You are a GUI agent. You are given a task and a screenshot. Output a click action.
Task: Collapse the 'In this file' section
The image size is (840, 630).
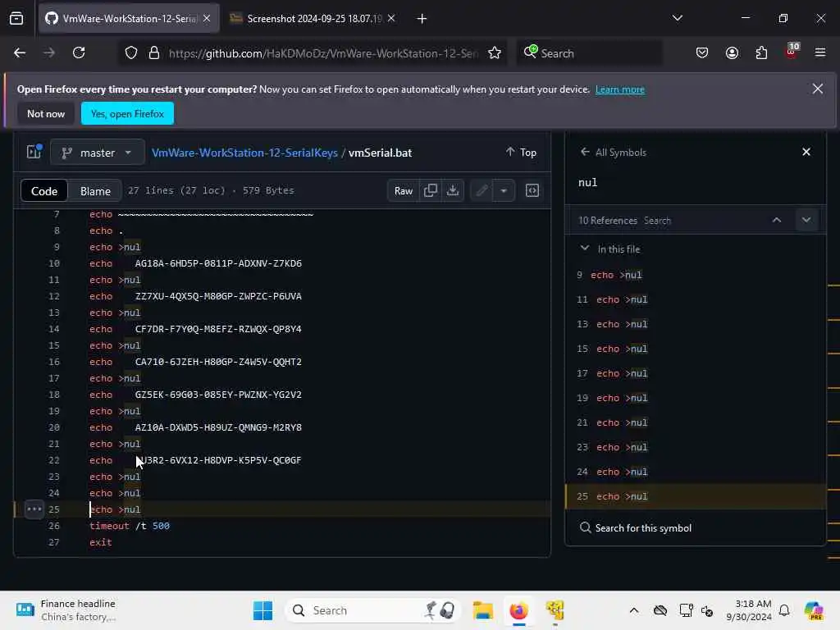(584, 249)
